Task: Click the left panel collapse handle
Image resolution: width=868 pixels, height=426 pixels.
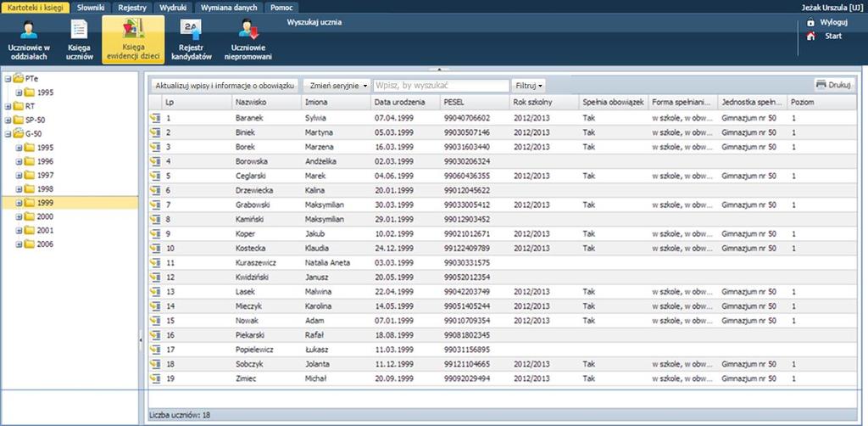Action: pos(141,339)
